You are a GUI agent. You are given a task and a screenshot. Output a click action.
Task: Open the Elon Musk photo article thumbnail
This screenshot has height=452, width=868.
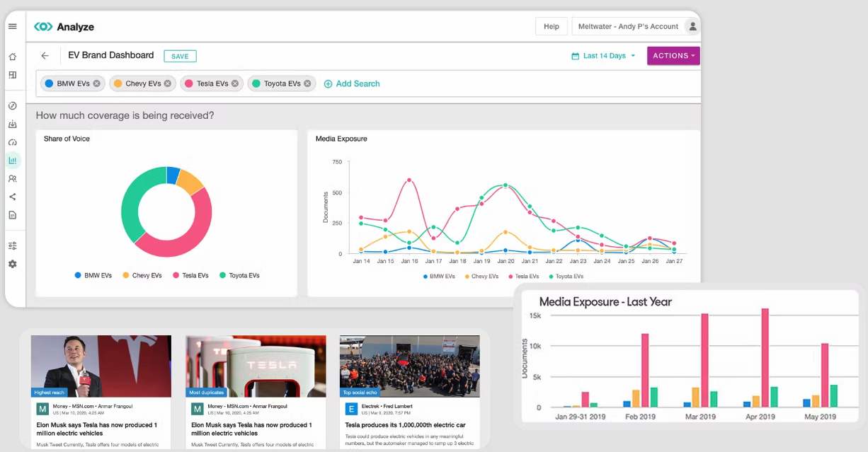(x=101, y=366)
